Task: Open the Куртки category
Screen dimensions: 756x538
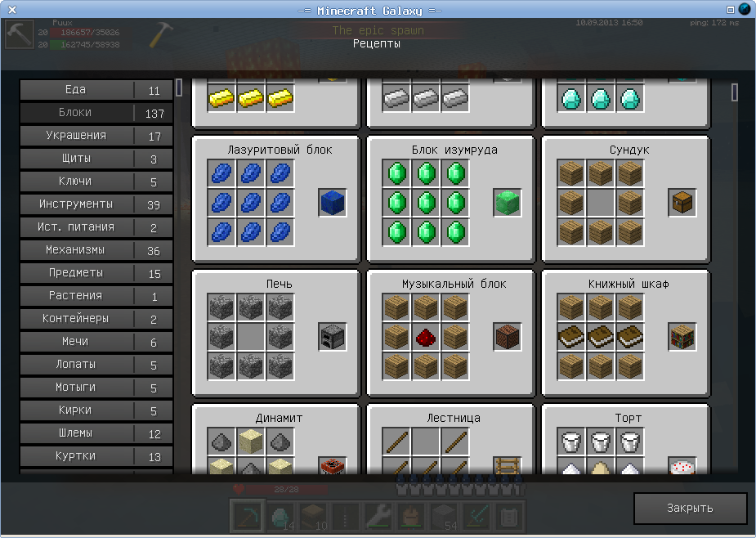Action: tap(96, 456)
